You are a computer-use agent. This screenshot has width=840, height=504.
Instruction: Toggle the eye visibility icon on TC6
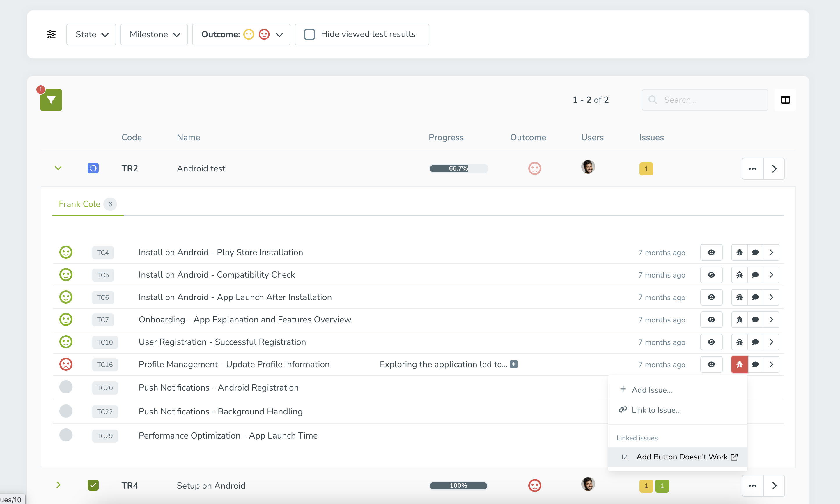tap(711, 297)
